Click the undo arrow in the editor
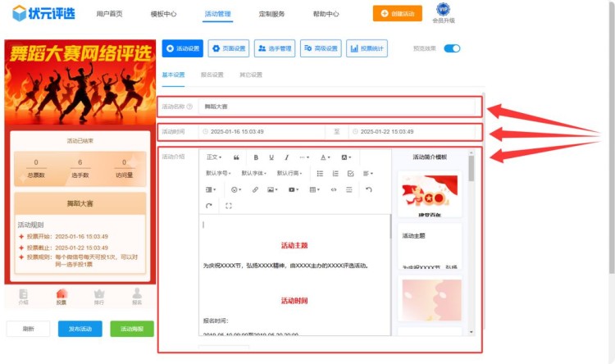This screenshot has height=364, width=615. [368, 189]
